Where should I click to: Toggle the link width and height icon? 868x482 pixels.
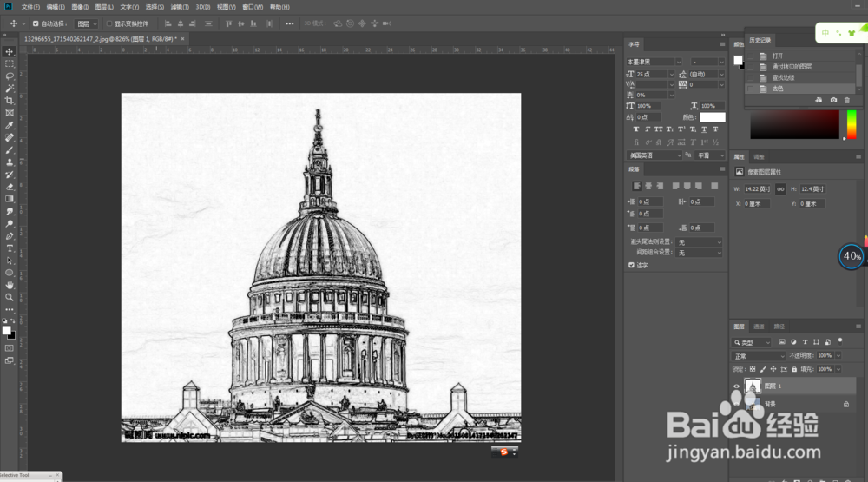tap(780, 189)
